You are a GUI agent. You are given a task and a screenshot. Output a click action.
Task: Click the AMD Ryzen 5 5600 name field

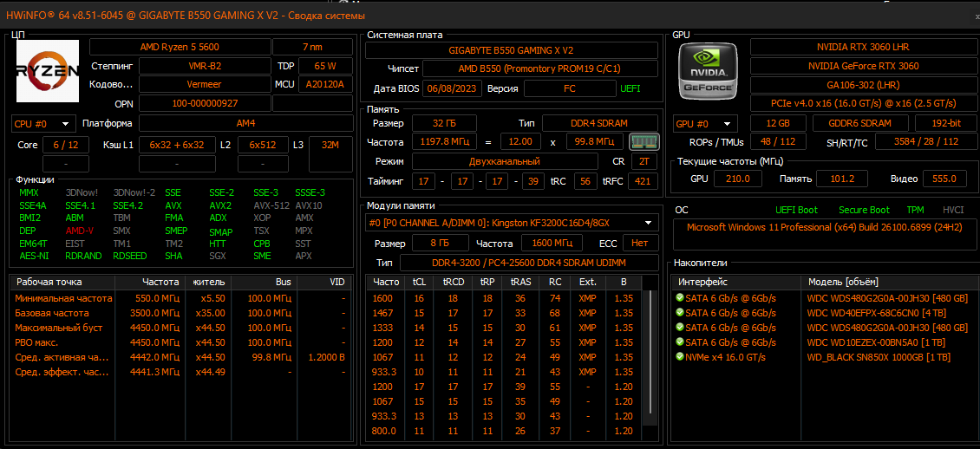tap(180, 47)
